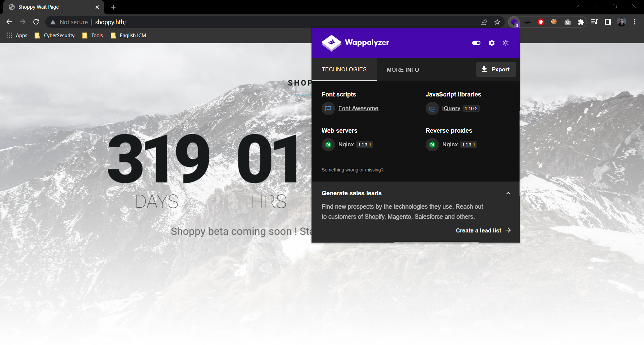Switch to the MORE INFO tab
Image resolution: width=644 pixels, height=345 pixels.
(x=403, y=70)
